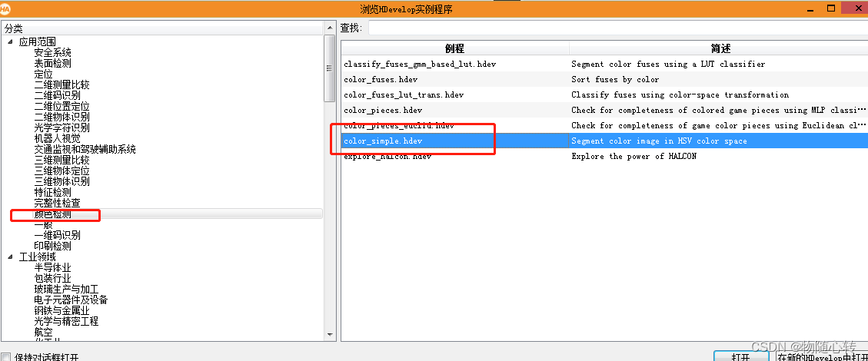Click the MLP classifier completeness description
868x361 pixels.
[719, 110]
